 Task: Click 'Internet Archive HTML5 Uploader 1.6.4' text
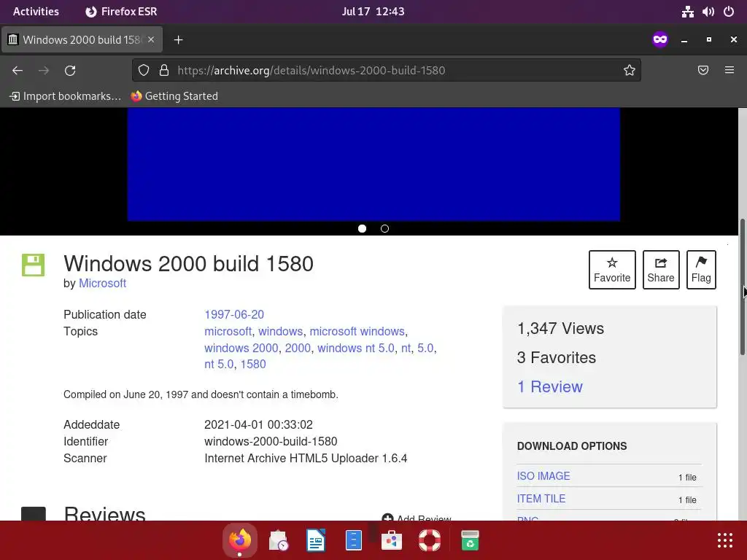(x=306, y=458)
